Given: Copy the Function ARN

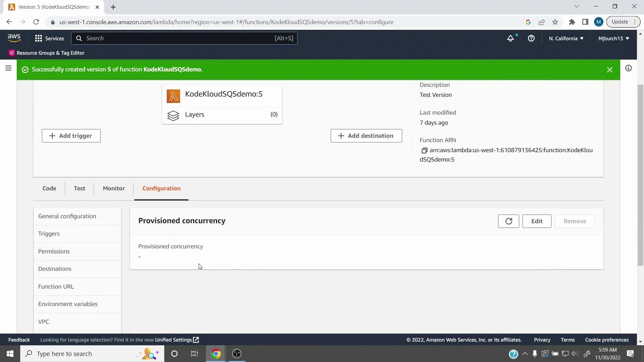Looking at the screenshot, I should point(424,150).
